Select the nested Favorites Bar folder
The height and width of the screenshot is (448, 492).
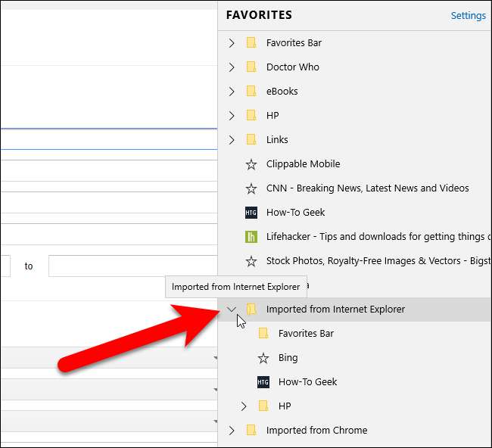tap(306, 334)
